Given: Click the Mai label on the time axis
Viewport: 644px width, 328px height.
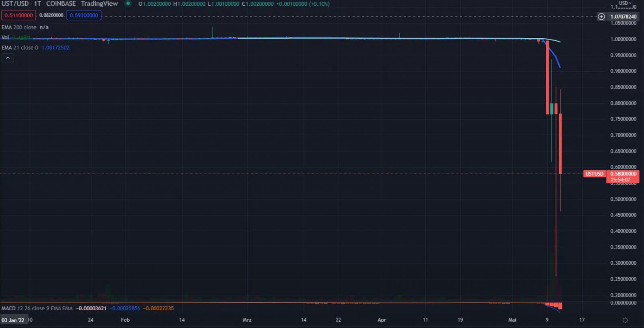Looking at the screenshot, I should (x=512, y=320).
